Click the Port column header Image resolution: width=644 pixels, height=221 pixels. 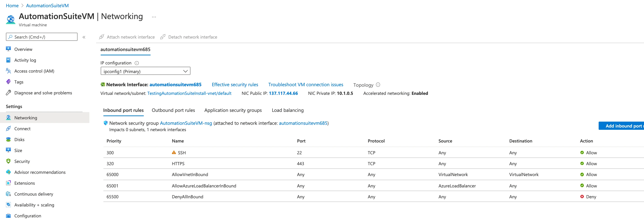coord(301,141)
